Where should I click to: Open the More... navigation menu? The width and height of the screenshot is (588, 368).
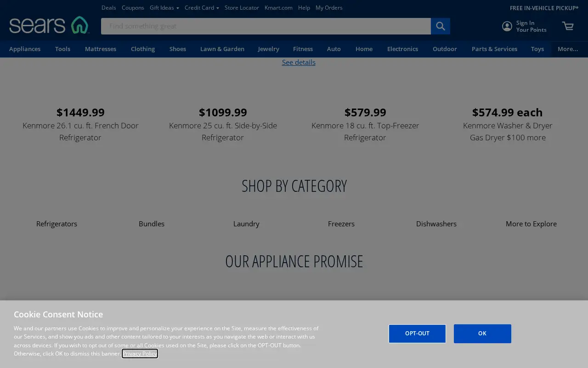[568, 49]
